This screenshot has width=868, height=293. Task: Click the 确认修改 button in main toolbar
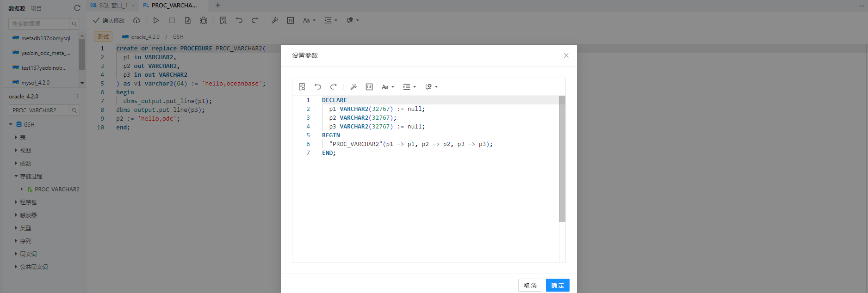(x=109, y=20)
